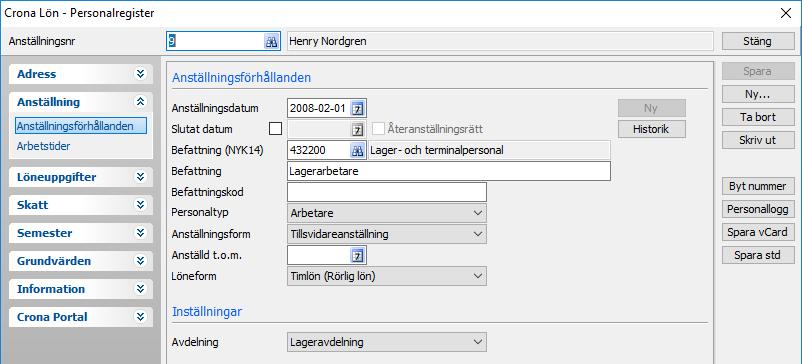Click the Stäng button
Screen dimensions: 802x364
pyautogui.click(x=758, y=41)
